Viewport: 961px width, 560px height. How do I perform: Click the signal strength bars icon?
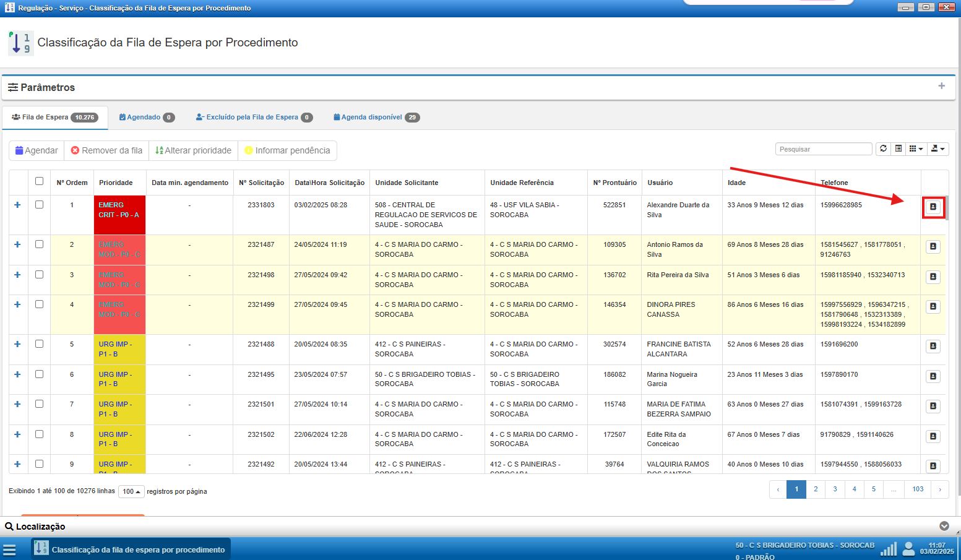[x=889, y=549]
